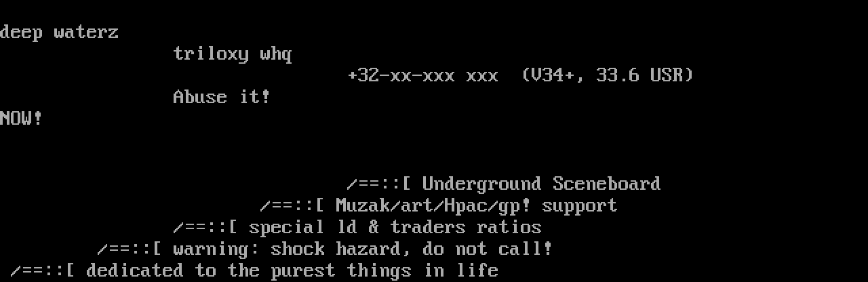The image size is (868, 282).
Task: Select 'special ld & traders ratios' line
Action: coord(395,227)
